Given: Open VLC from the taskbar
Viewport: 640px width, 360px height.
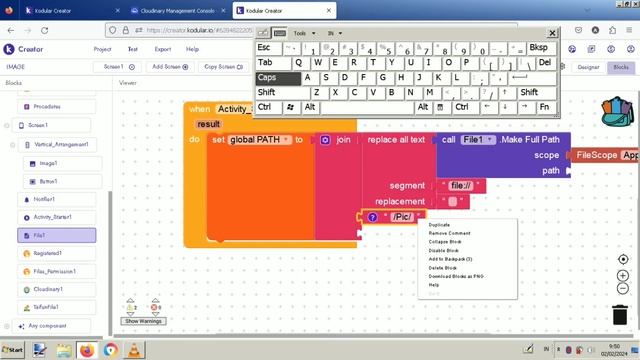Looking at the screenshot, I should [134, 350].
